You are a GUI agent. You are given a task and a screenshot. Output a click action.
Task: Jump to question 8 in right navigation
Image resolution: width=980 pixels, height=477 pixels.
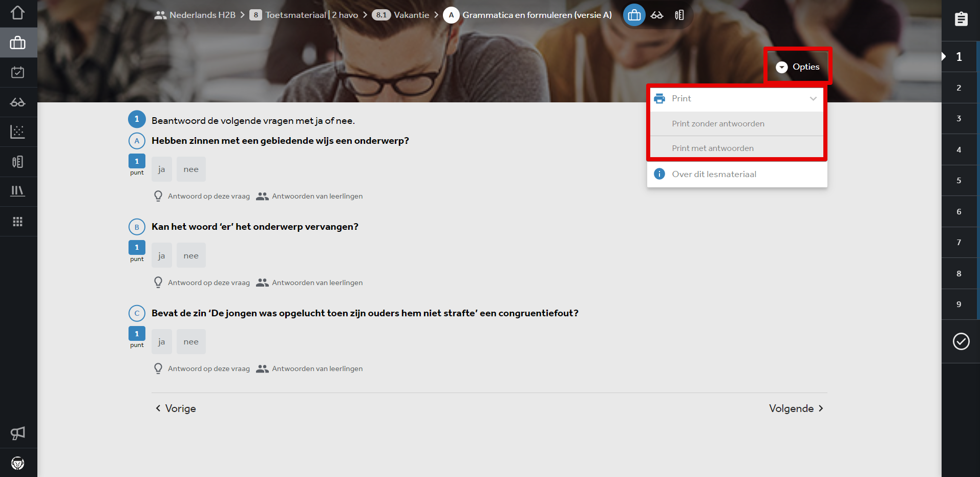click(959, 273)
